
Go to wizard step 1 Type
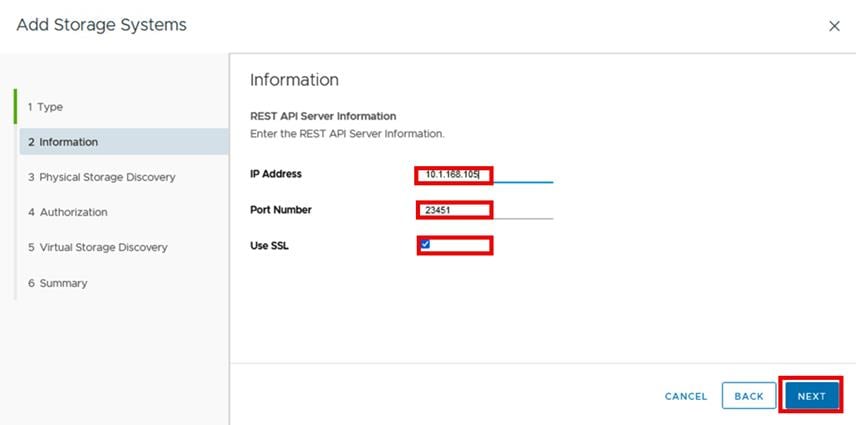(x=45, y=107)
